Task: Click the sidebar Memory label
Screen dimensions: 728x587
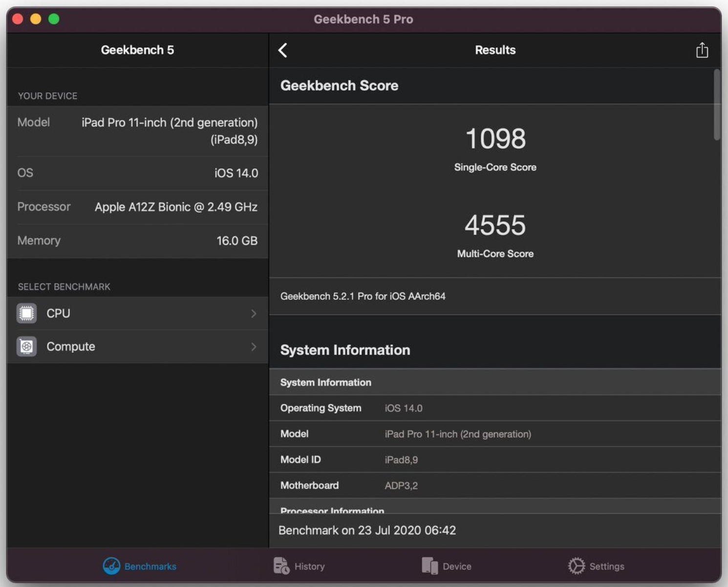Action: pos(39,241)
